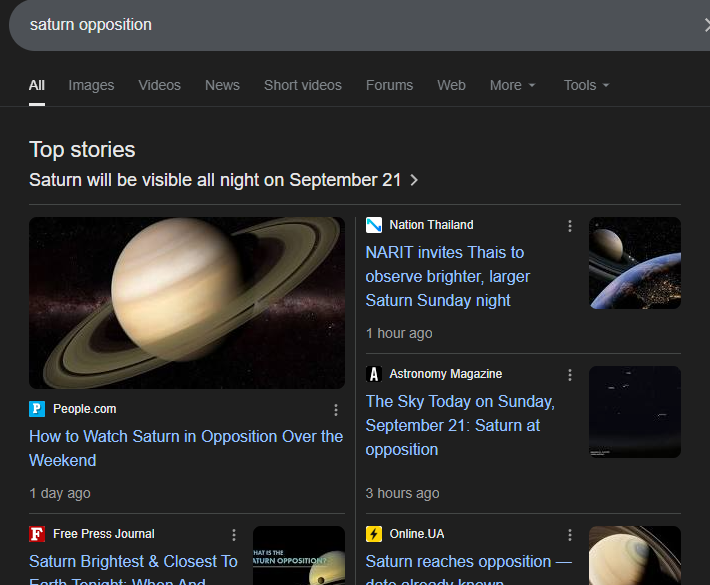Switch to the Forums tab
The height and width of the screenshot is (585, 710).
pyautogui.click(x=389, y=85)
